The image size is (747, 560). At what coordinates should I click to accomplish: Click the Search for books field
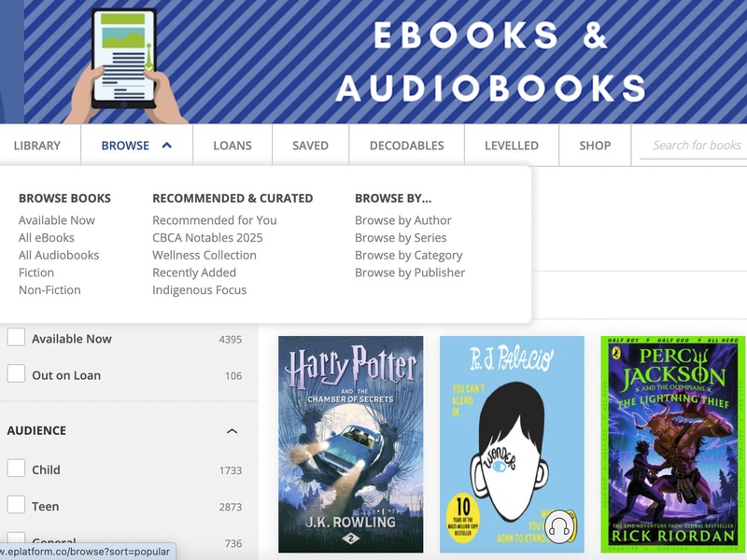coord(693,146)
